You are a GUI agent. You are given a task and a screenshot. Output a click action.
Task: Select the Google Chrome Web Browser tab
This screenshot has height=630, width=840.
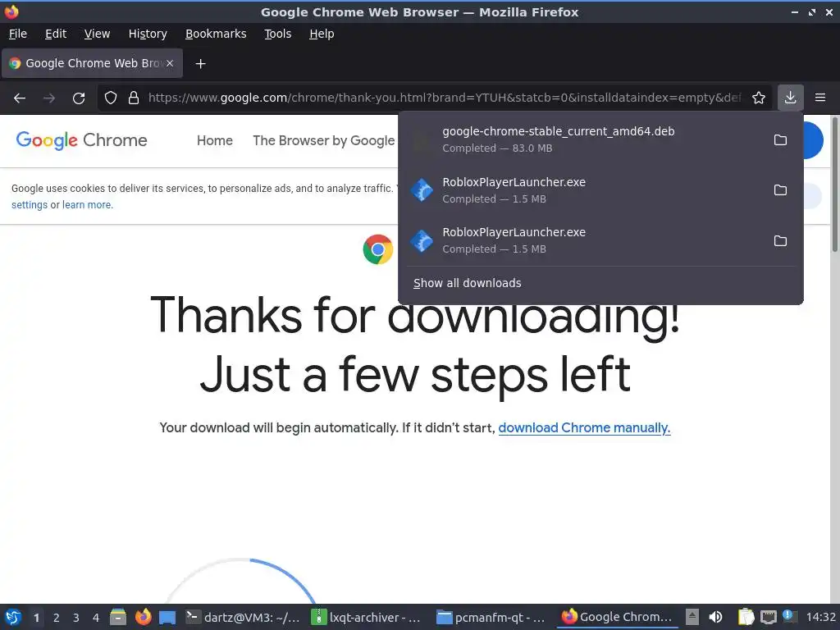92,63
